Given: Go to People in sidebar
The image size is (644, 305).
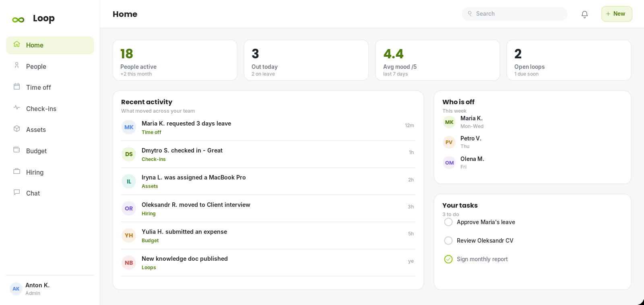Looking at the screenshot, I should [50, 66].
